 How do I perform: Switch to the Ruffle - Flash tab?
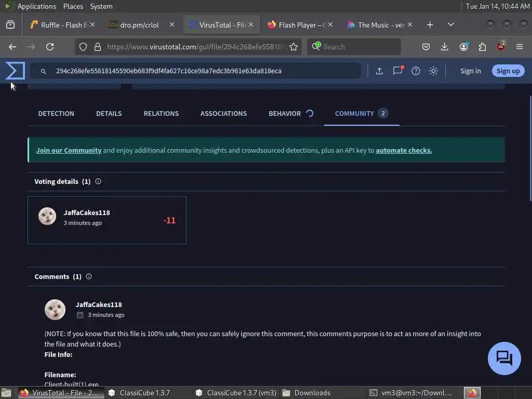click(x=58, y=25)
